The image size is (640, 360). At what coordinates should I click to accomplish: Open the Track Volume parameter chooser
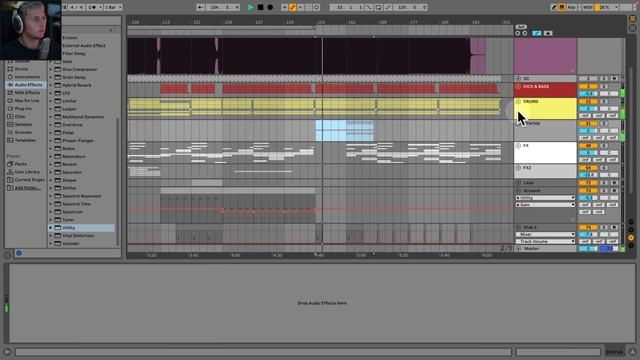[545, 241]
